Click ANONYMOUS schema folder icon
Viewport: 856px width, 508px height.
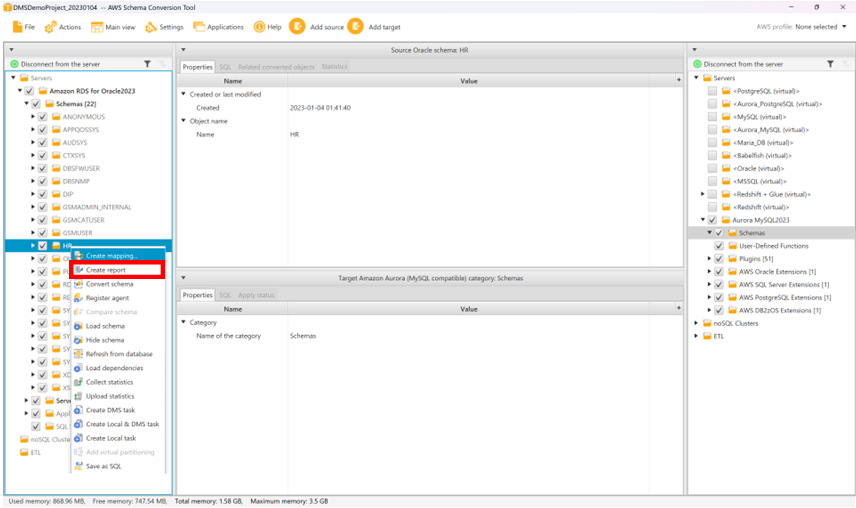(56, 117)
